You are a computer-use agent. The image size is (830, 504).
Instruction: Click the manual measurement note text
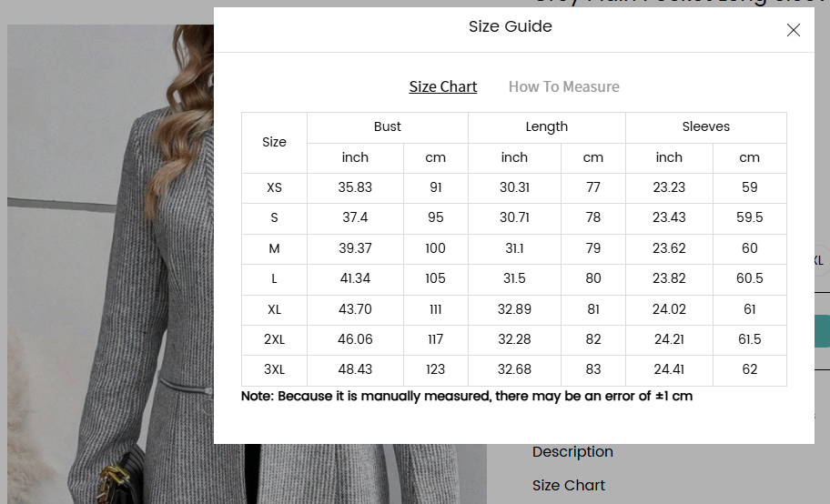[467, 397]
